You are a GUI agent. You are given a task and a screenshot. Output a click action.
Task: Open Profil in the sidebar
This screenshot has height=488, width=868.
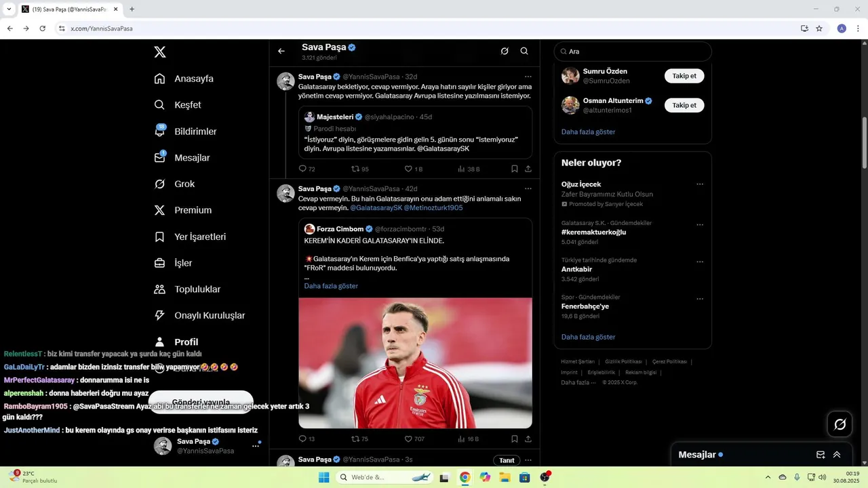176,342
